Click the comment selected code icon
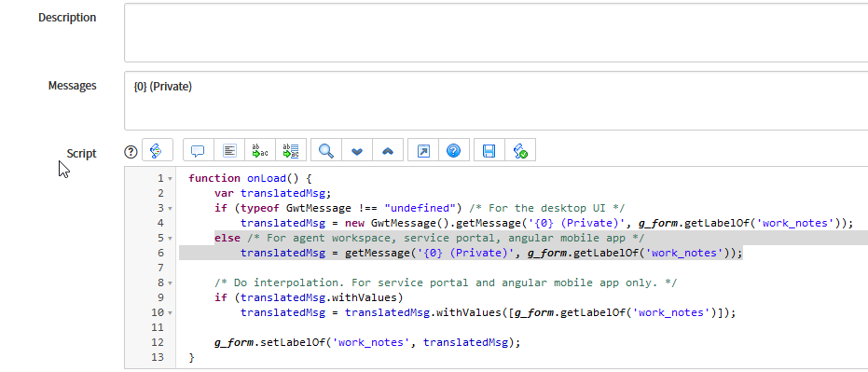This screenshot has height=372, width=868. [198, 150]
